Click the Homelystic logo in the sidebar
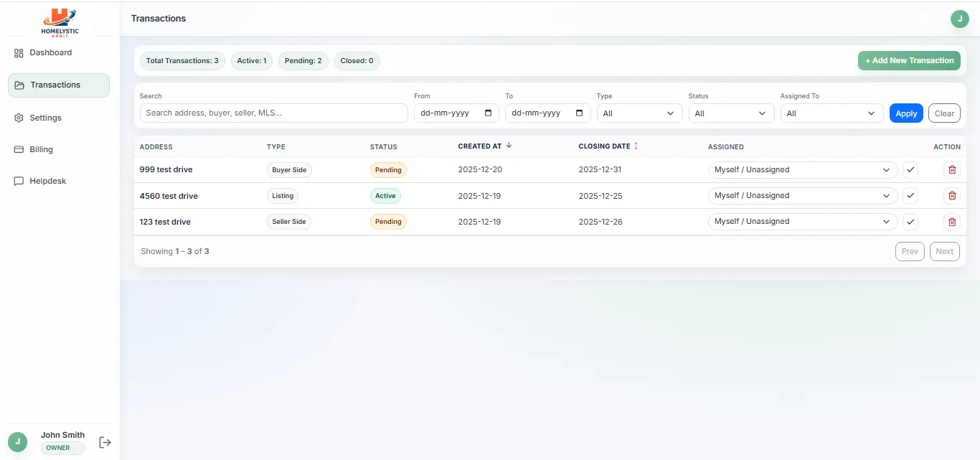The height and width of the screenshot is (460, 980). [60, 22]
